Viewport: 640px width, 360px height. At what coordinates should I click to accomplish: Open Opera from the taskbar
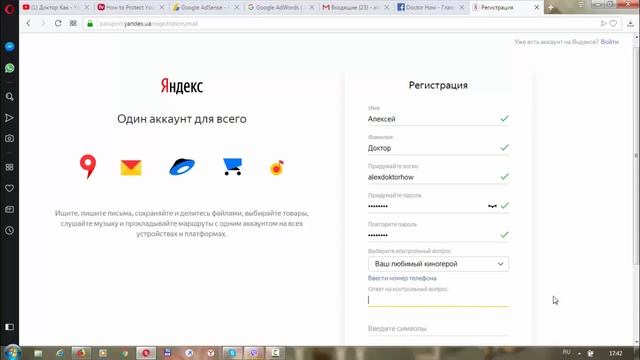(146, 353)
